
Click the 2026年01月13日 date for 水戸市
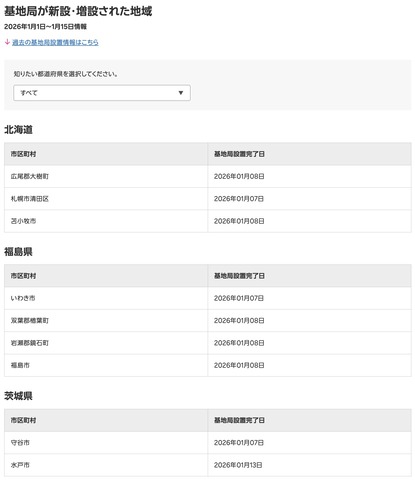(238, 465)
